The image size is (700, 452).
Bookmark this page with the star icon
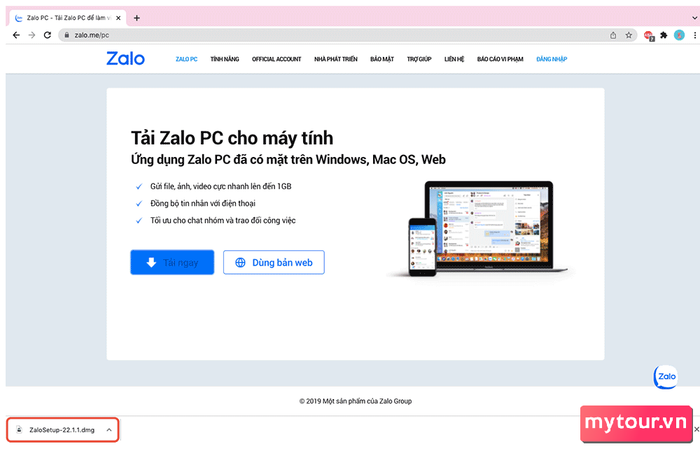[629, 35]
